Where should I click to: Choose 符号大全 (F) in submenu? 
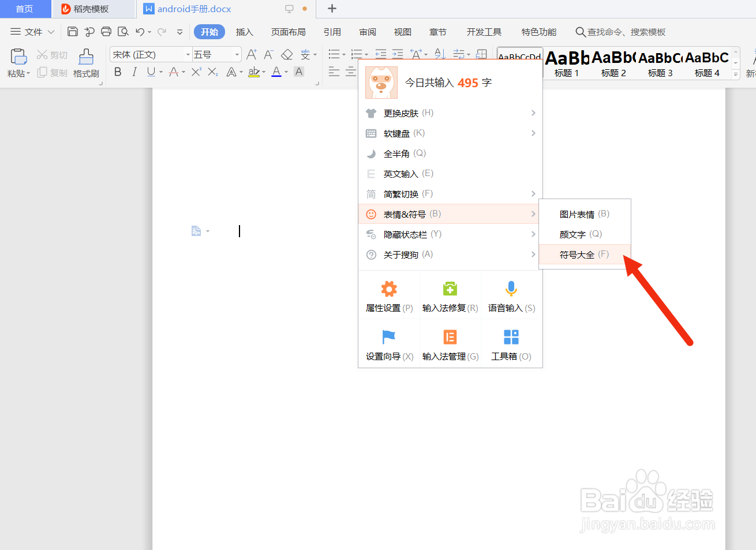click(585, 255)
